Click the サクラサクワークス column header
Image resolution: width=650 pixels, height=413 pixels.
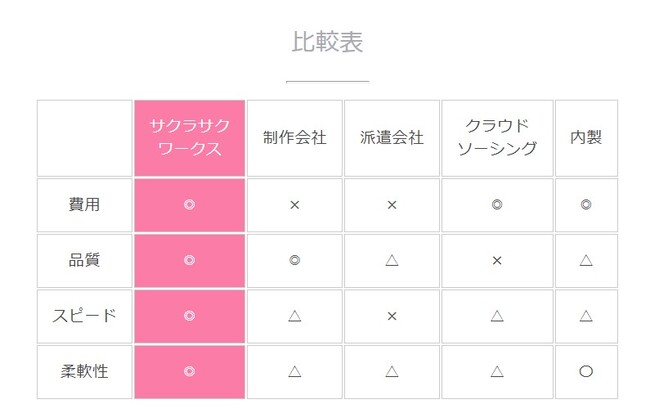click(189, 138)
